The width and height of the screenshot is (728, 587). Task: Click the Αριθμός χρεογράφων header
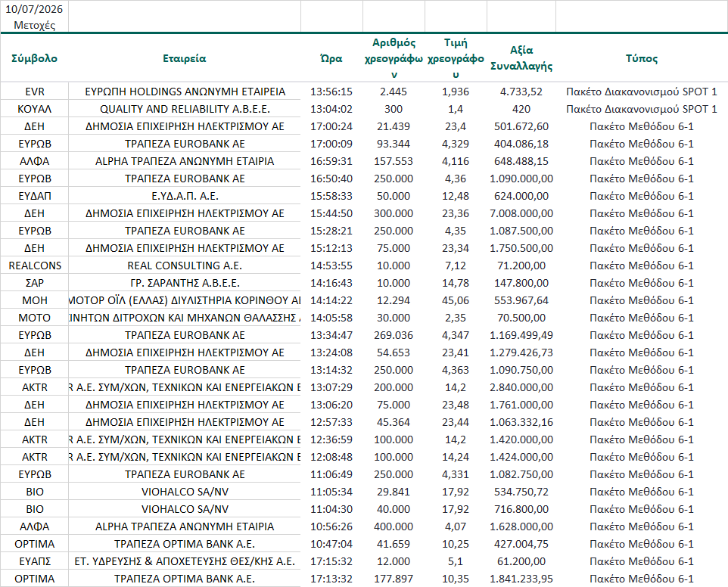coord(394,58)
